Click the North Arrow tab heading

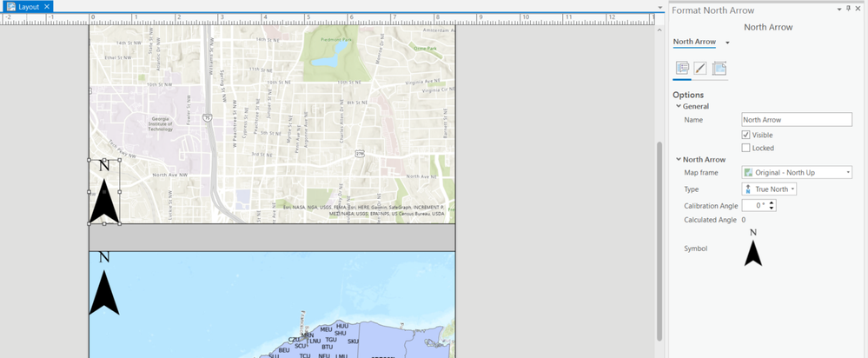694,42
